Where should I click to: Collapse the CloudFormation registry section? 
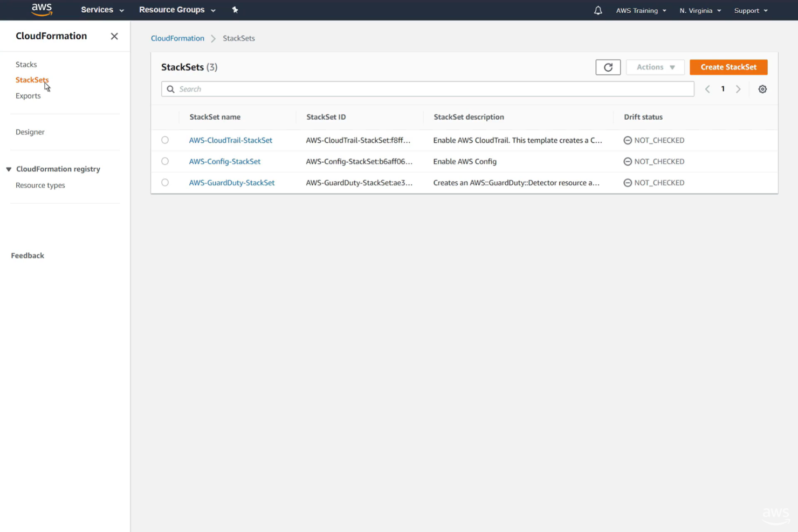tap(9, 169)
